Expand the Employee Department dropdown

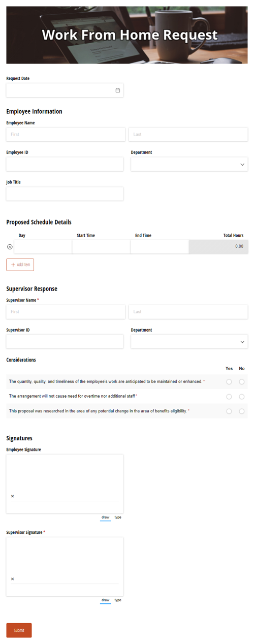[x=189, y=164]
